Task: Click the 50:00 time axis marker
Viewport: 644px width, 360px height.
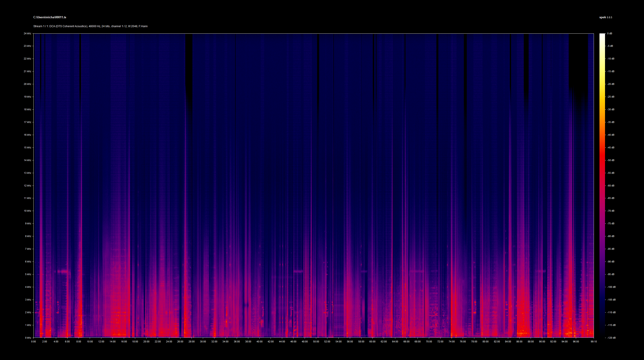Action: (x=316, y=342)
